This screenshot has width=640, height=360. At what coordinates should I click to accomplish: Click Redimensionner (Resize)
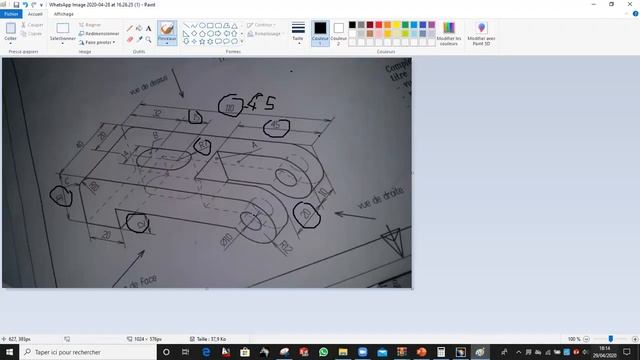[x=99, y=33]
